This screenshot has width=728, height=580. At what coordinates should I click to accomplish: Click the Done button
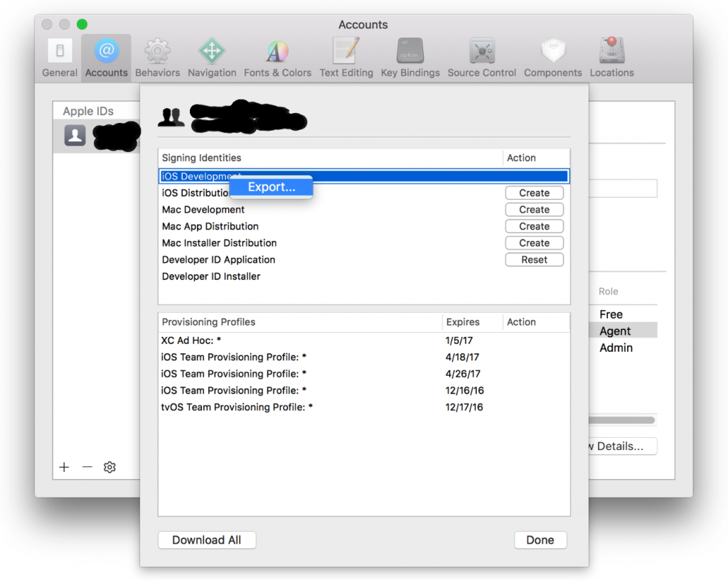[x=540, y=540]
